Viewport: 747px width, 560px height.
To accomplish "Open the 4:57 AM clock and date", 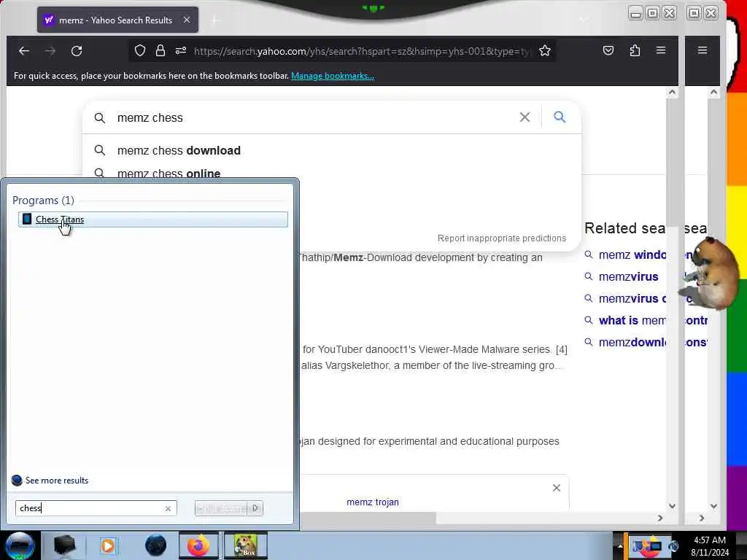I will 709,546.
